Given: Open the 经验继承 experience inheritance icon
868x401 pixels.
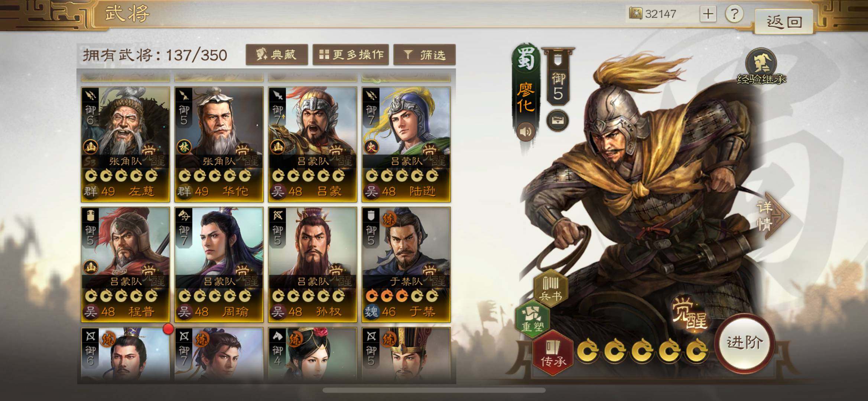Looking at the screenshot, I should point(761,66).
